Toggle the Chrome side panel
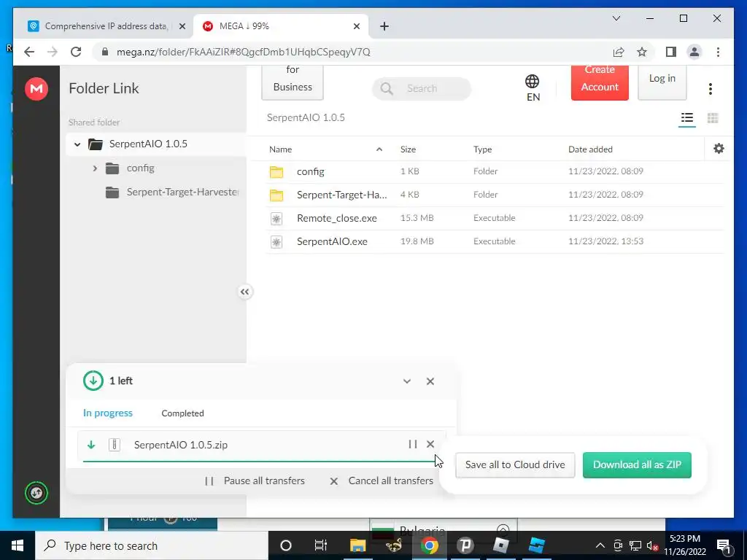 671,52
